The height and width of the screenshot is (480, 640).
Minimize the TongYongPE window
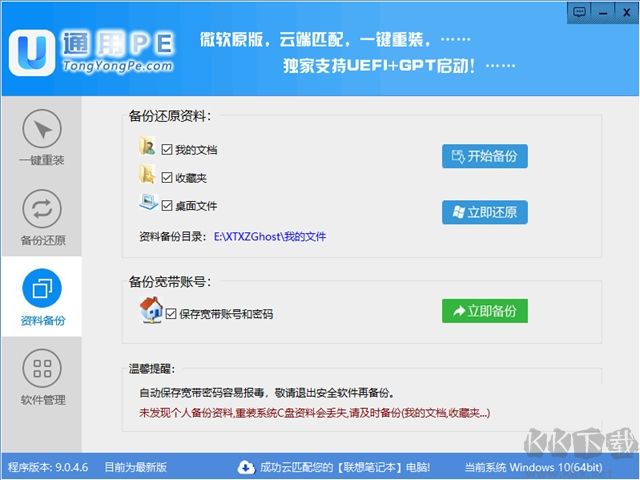(x=602, y=13)
